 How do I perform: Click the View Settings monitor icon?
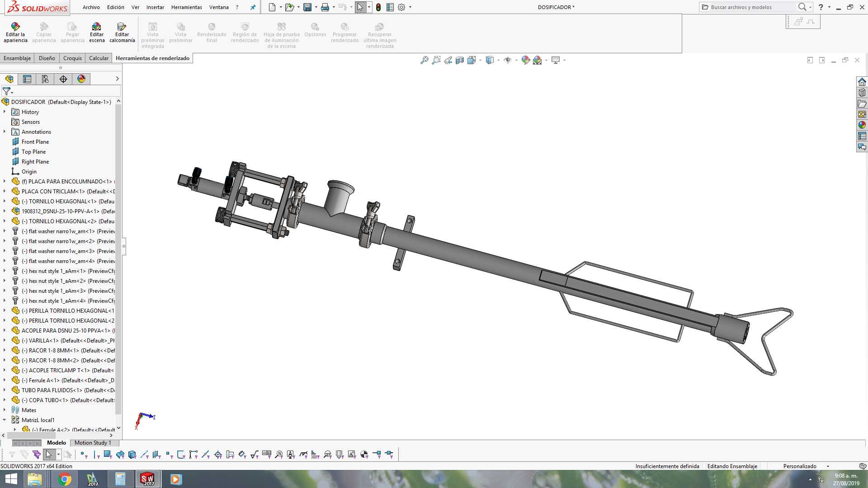[x=556, y=60]
